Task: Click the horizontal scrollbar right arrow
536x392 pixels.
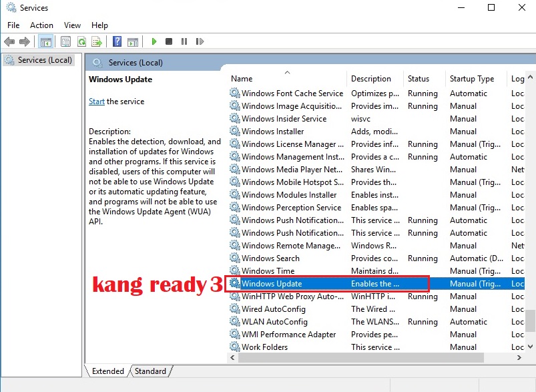Action: 519,358
